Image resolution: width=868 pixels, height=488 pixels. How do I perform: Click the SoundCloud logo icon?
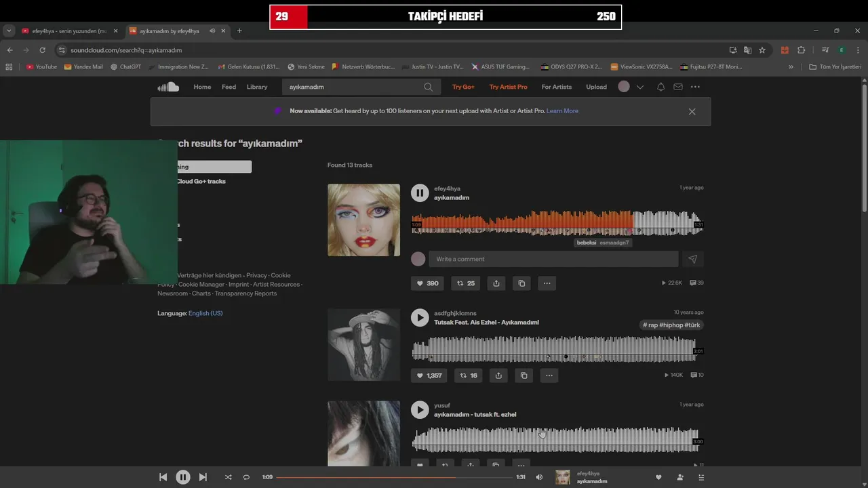point(168,87)
